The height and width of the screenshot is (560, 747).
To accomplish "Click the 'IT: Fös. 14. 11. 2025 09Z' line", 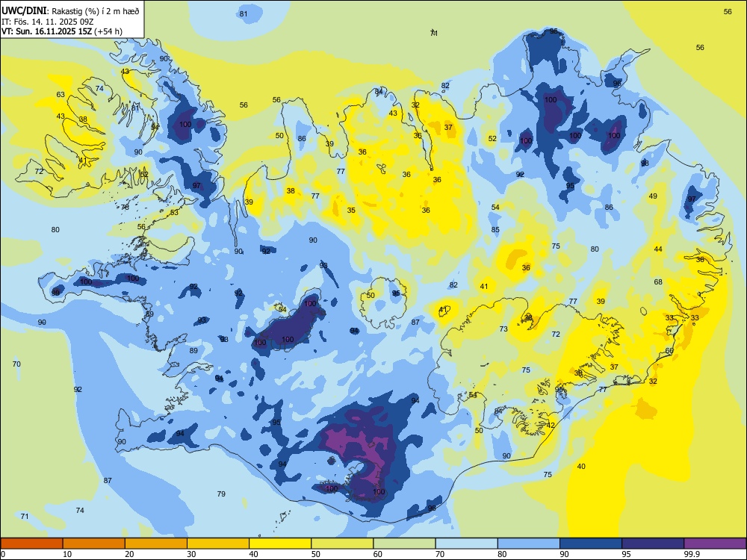I will click(x=47, y=22).
